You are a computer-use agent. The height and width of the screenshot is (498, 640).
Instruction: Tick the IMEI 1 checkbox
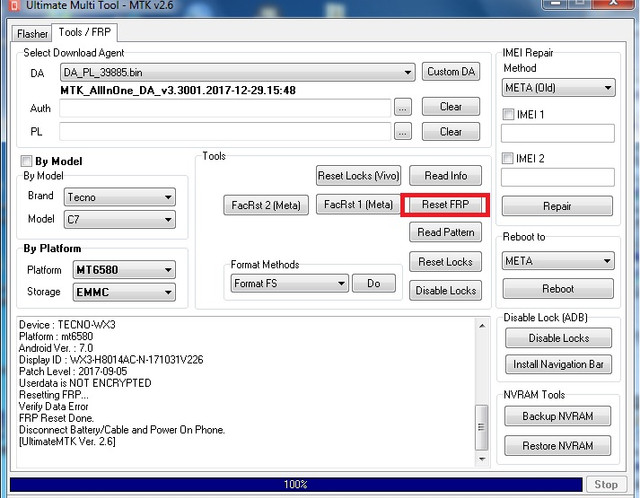click(x=508, y=114)
